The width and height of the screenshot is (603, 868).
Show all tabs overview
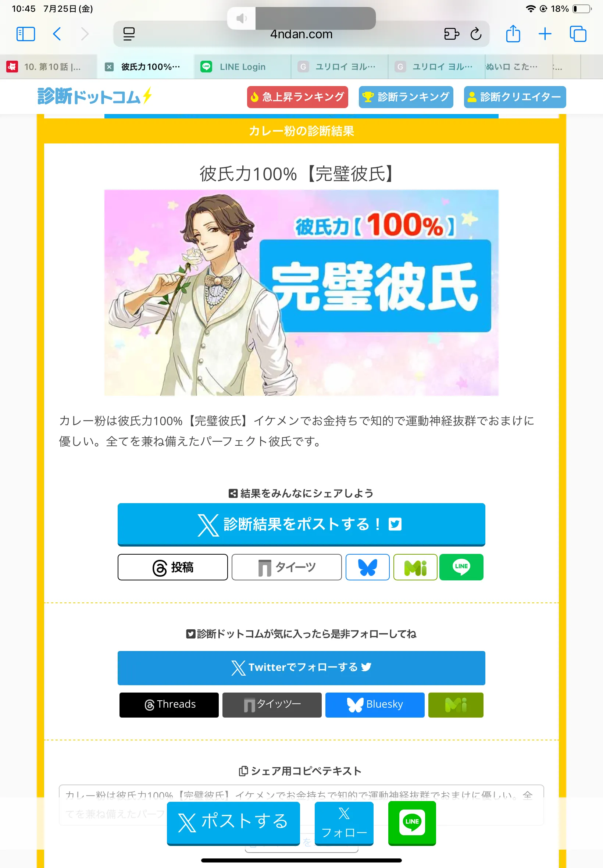click(x=578, y=34)
